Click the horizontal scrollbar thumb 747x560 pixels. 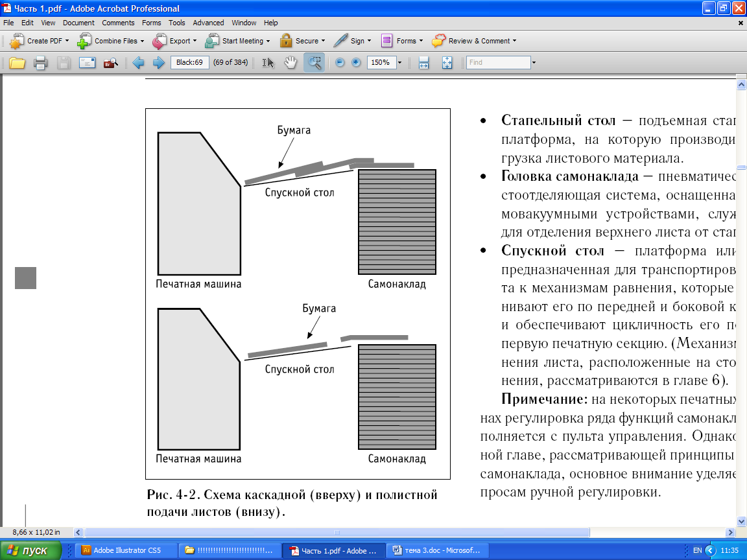337,532
